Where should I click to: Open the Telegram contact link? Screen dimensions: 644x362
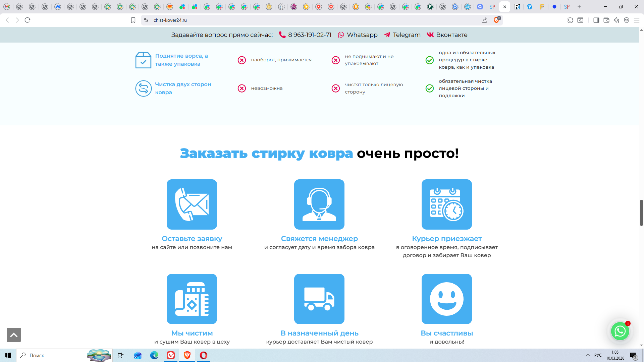coord(406,35)
